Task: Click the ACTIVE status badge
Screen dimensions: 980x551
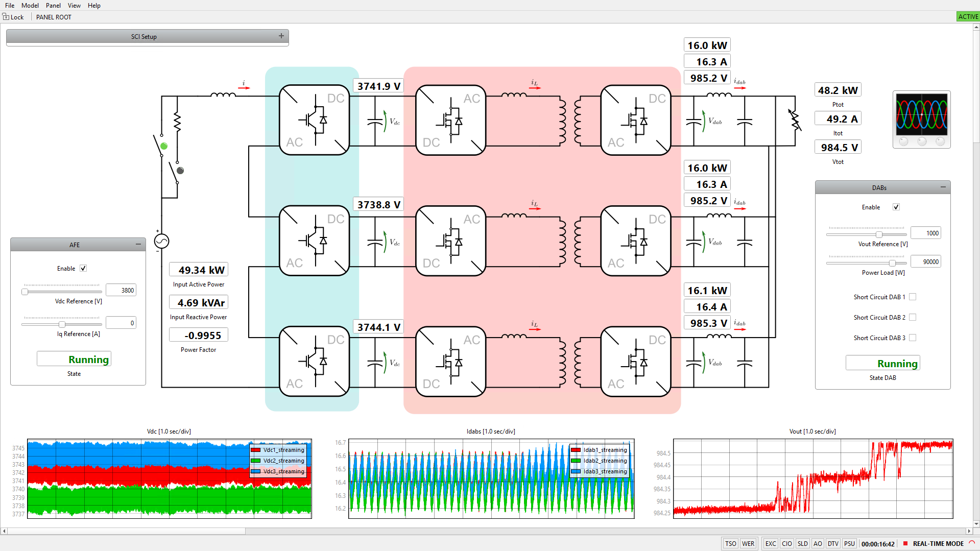Action: [968, 17]
